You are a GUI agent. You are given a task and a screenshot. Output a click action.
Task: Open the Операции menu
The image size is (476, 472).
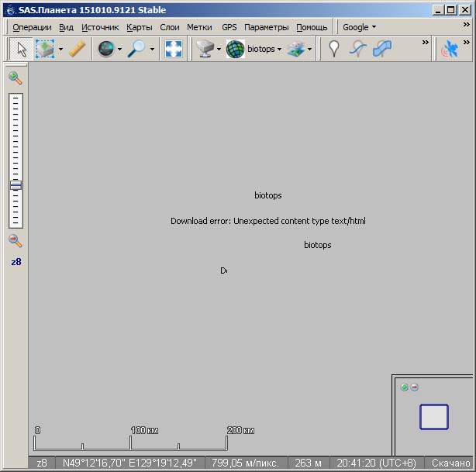click(32, 27)
